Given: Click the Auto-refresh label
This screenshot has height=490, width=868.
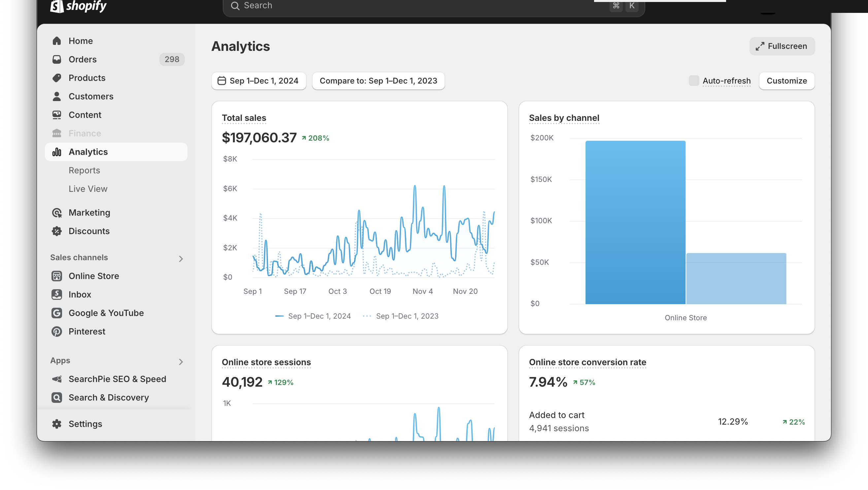Looking at the screenshot, I should coord(726,81).
